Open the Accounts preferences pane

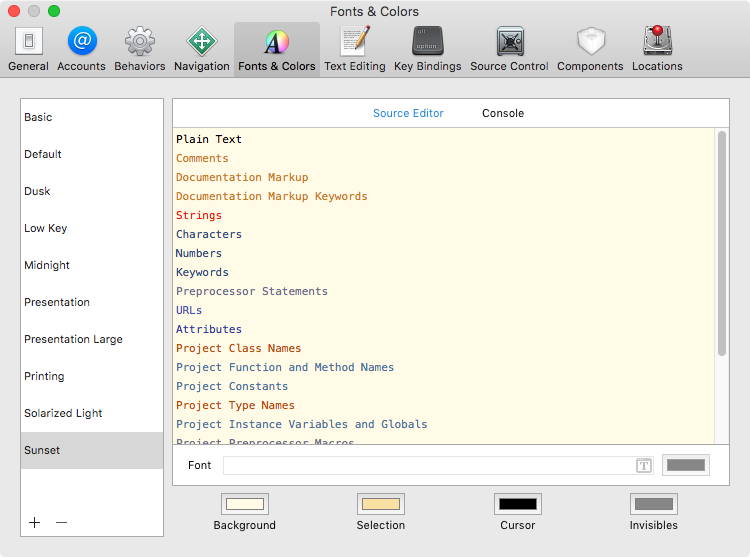click(81, 49)
